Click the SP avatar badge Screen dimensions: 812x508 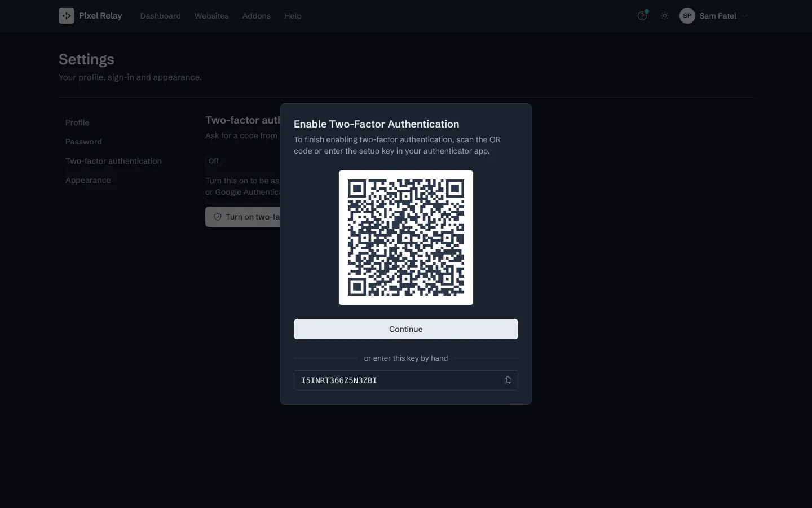[687, 16]
